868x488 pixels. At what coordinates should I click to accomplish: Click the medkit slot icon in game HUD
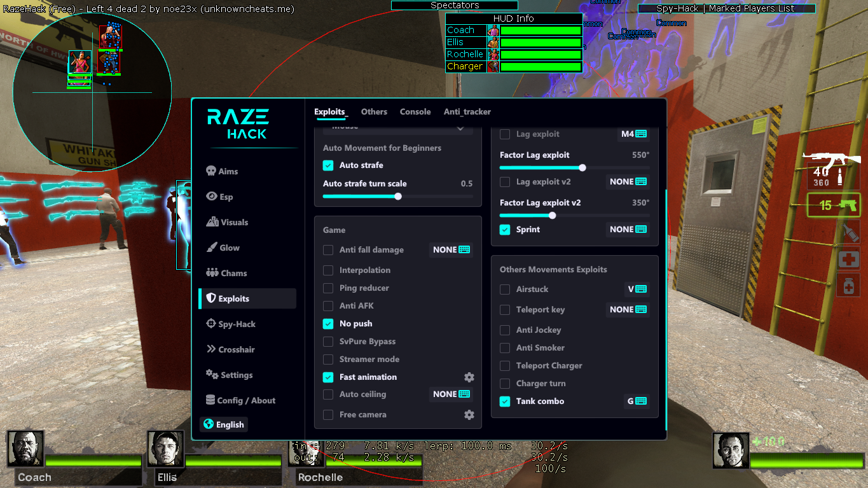tap(848, 258)
